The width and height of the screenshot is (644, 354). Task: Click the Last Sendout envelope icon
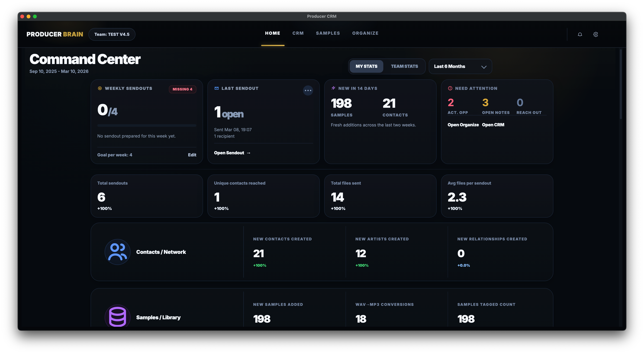tap(216, 88)
